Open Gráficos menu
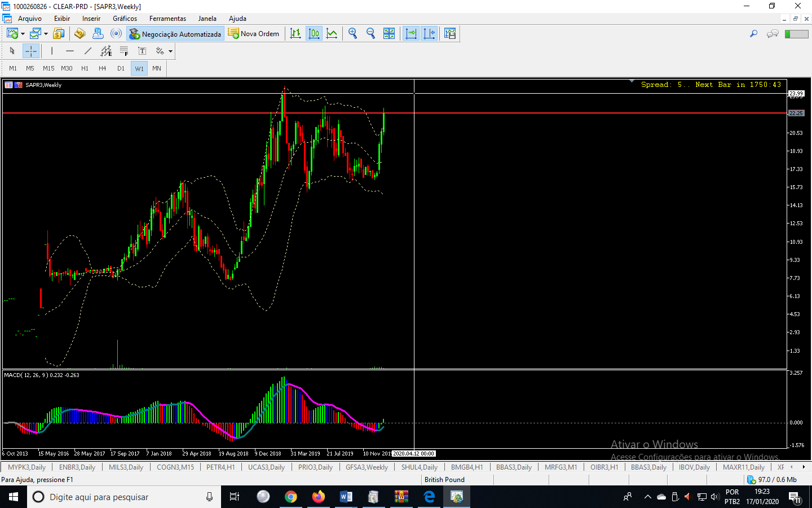Image resolution: width=812 pixels, height=508 pixels. [x=125, y=19]
